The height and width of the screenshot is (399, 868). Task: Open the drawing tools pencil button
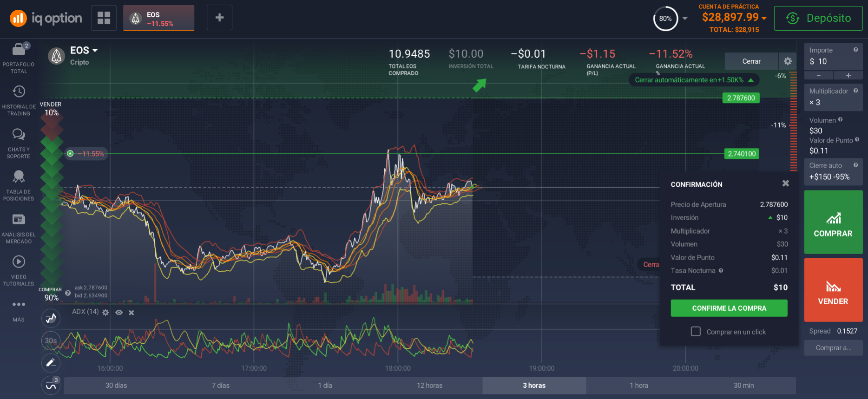click(51, 363)
